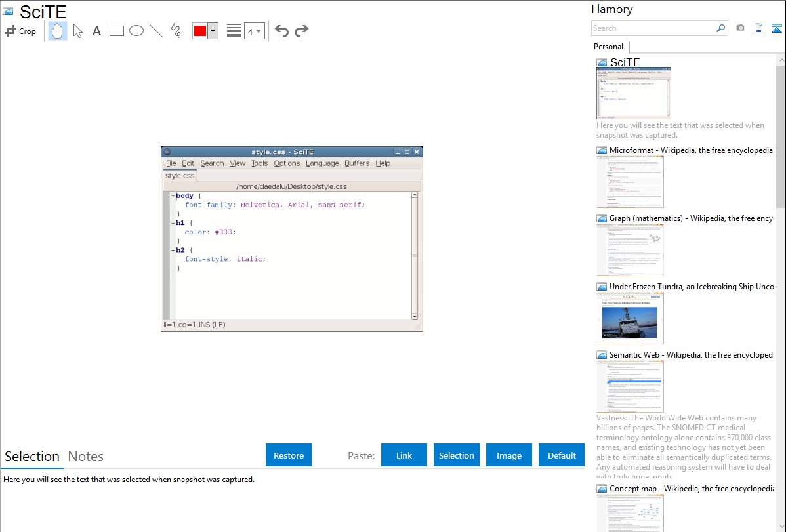Viewport: 786px width, 532px height.
Task: Click the SciTE editor scroll down arrow
Action: pos(415,316)
